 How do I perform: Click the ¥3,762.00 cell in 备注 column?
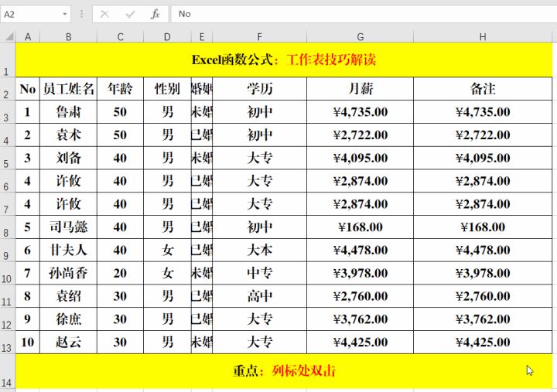pos(483,319)
